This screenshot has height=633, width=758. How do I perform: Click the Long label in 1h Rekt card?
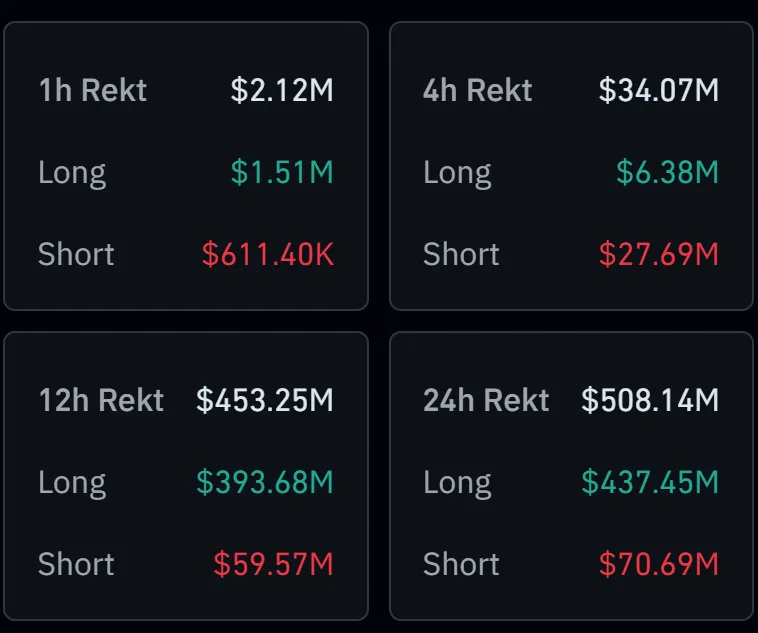72,172
